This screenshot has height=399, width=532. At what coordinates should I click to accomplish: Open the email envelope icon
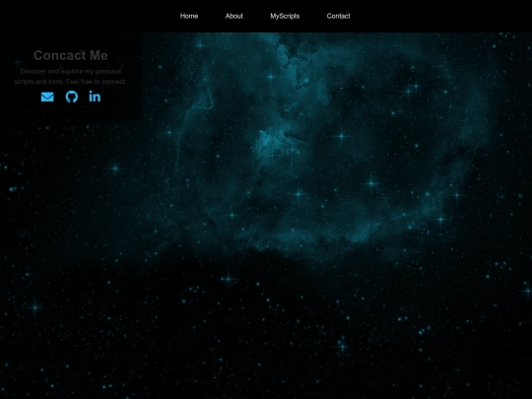pyautogui.click(x=47, y=97)
